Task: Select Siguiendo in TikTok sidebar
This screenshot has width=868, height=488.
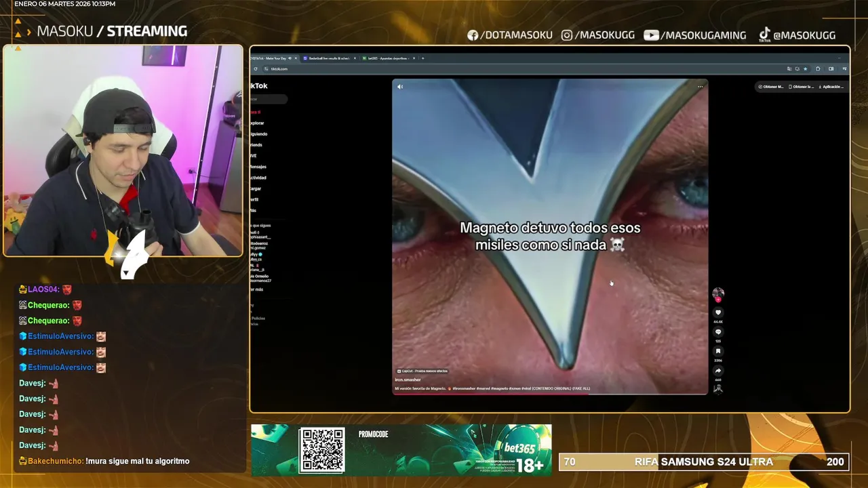Action: pos(259,134)
